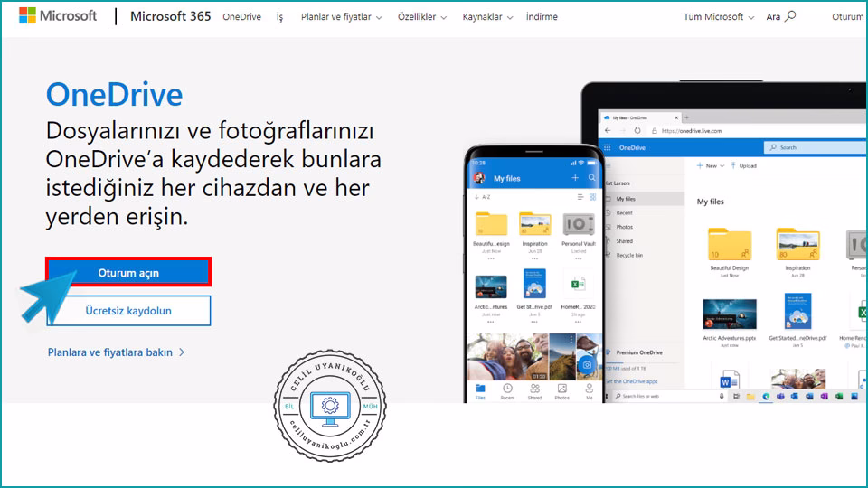Select Shared in laptop OneDrive sidebar
868x488 pixels.
(625, 240)
